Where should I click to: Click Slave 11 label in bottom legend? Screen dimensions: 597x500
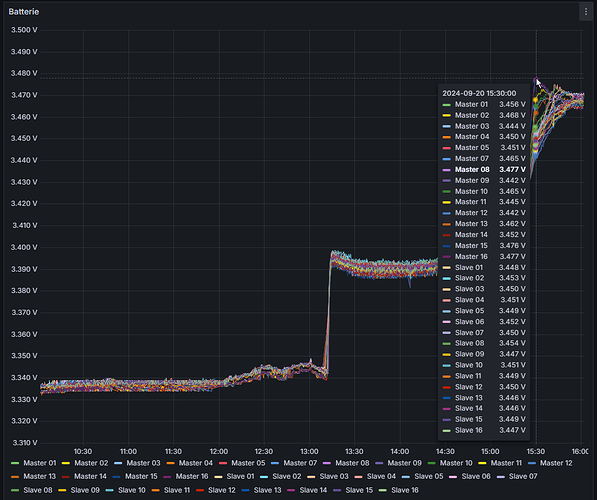(x=177, y=490)
